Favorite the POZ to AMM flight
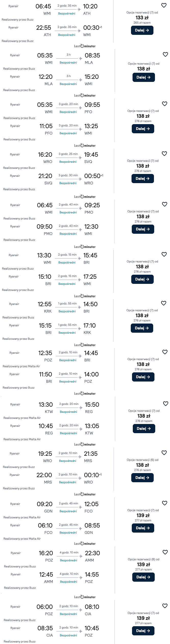This screenshot has height=644, width=170. 165,552
